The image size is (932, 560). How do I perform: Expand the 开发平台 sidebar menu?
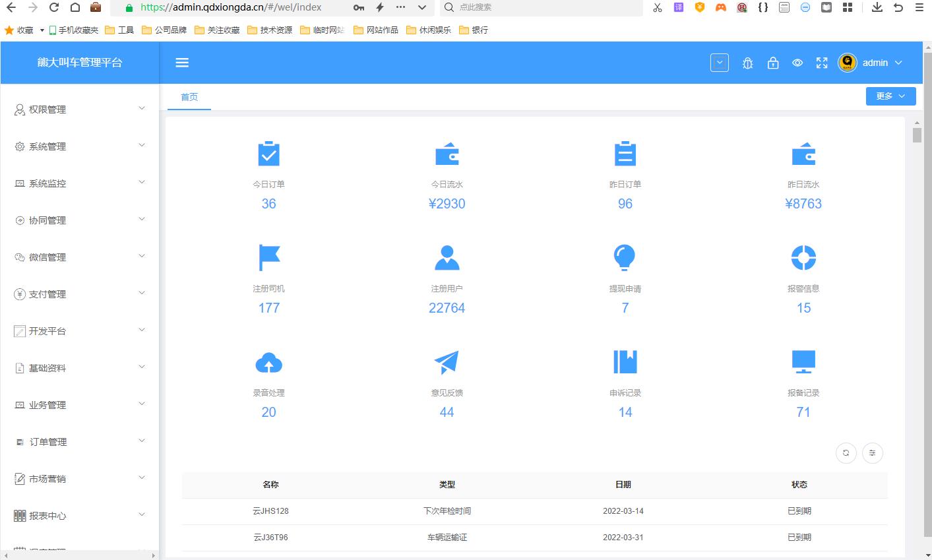coord(80,331)
